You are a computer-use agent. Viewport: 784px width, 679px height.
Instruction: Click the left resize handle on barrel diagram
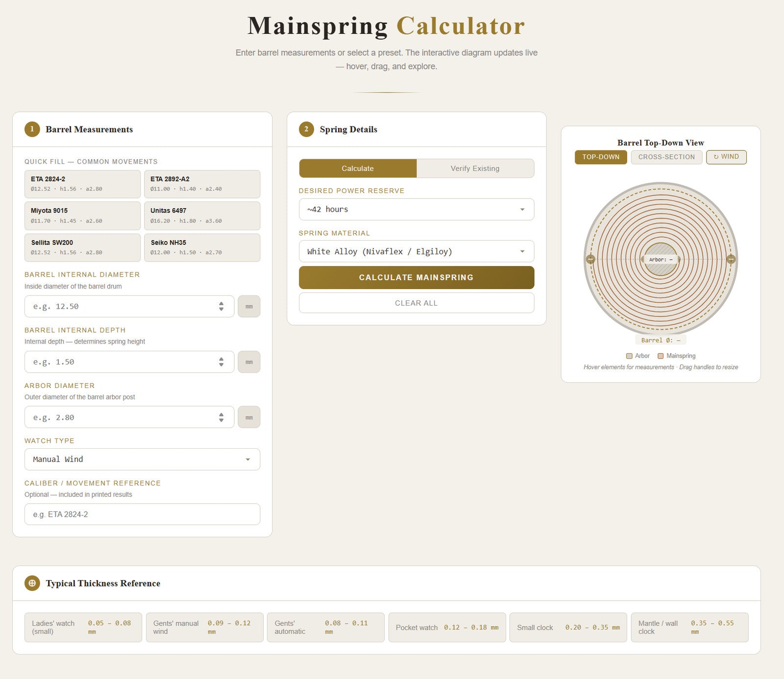point(590,259)
